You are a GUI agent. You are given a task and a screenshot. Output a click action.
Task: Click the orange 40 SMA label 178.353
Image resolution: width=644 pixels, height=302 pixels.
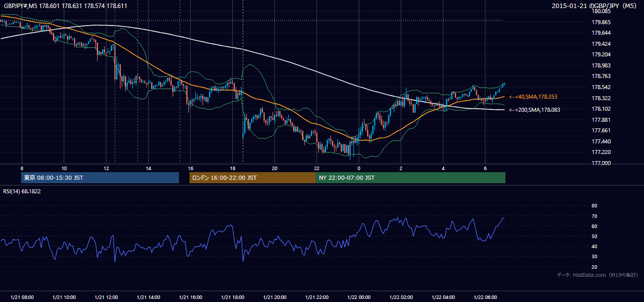coord(533,97)
